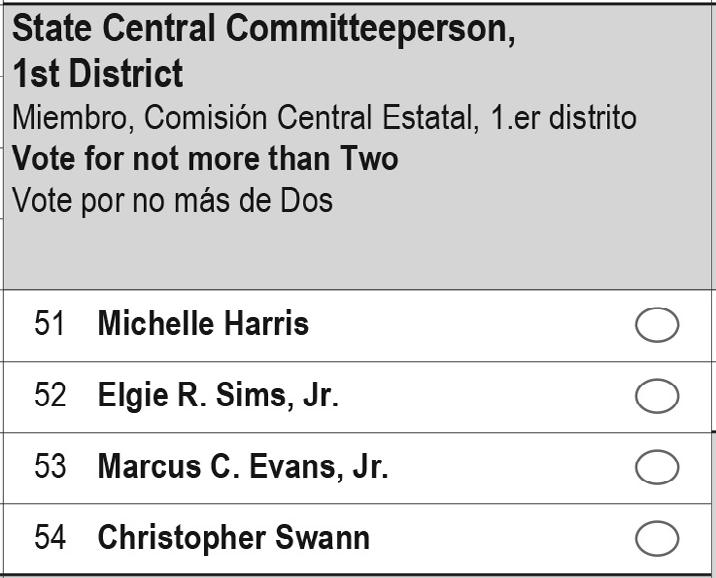Click the Comisión Central Estatal text

pos(311,117)
